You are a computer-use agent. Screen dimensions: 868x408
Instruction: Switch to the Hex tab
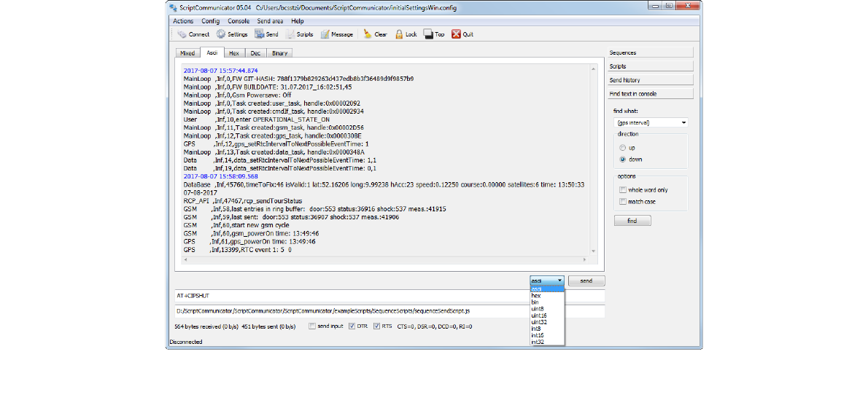[x=234, y=53]
